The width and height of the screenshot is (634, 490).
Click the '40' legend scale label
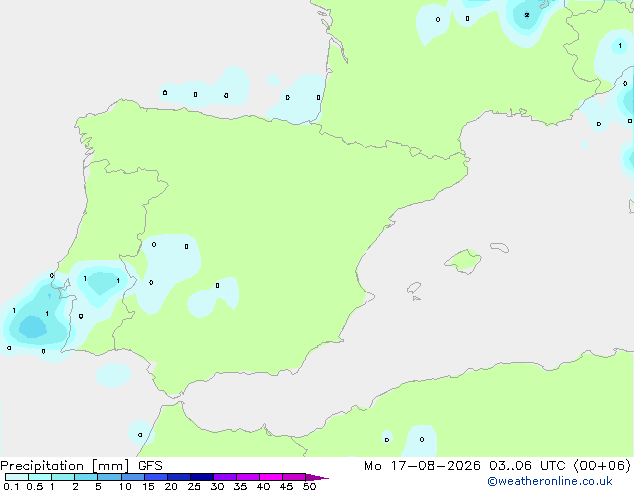[263, 486]
